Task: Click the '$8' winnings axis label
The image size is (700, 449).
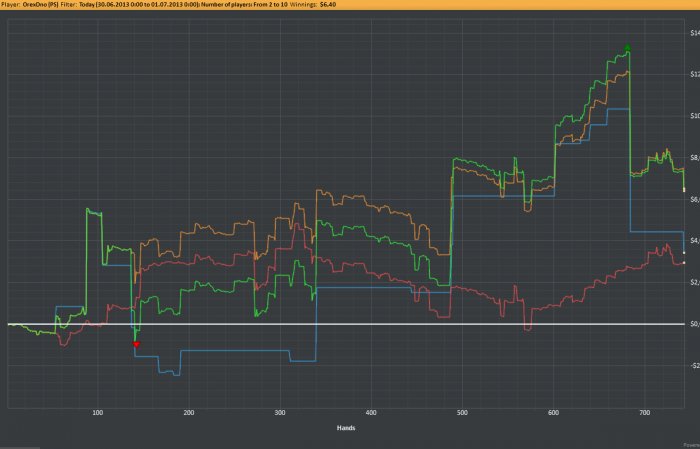Action: pyautogui.click(x=695, y=158)
